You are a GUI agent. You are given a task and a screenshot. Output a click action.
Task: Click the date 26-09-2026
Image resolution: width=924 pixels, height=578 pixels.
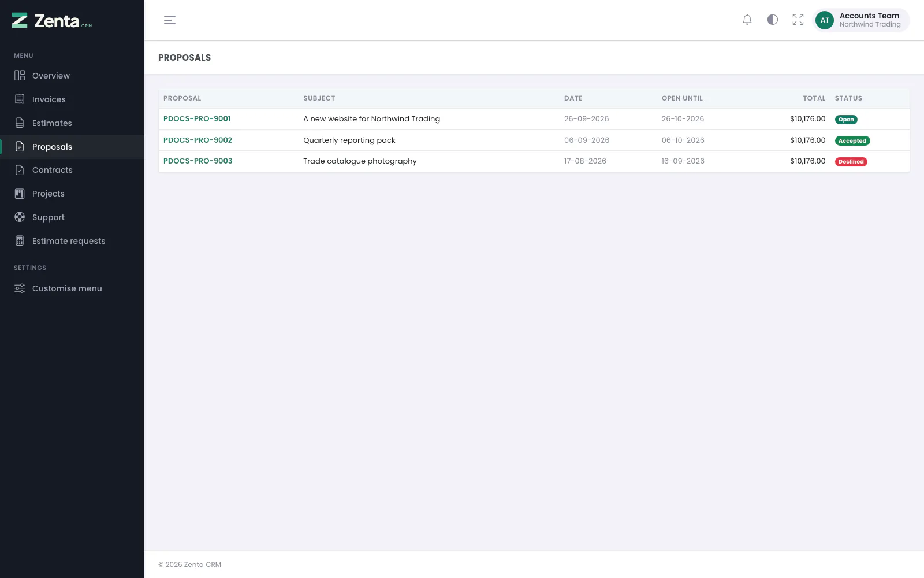[586, 119]
